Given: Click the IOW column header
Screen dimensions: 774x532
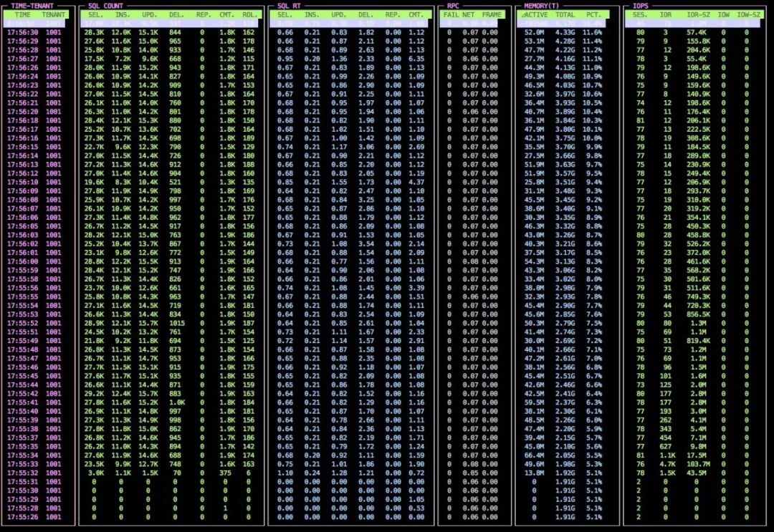Looking at the screenshot, I should pos(724,15).
